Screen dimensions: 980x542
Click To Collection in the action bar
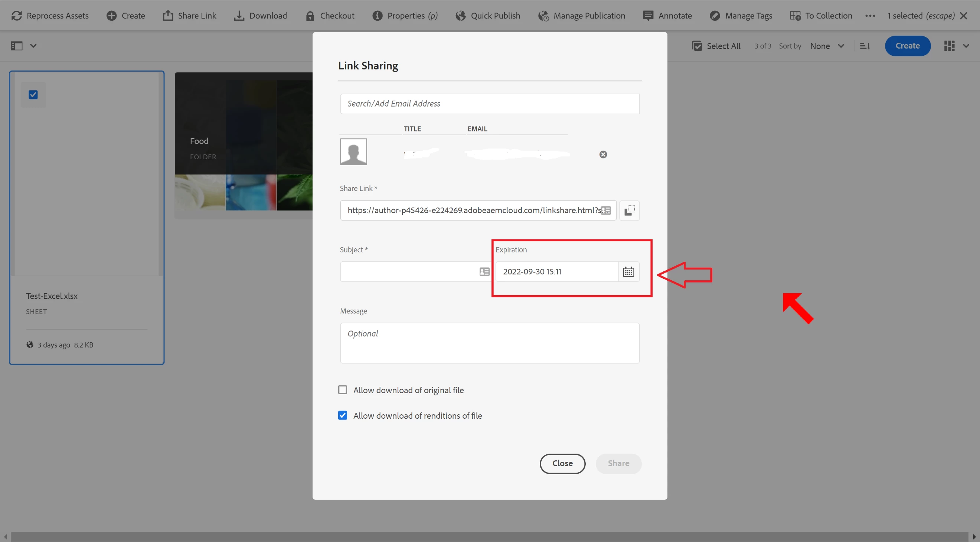point(821,16)
